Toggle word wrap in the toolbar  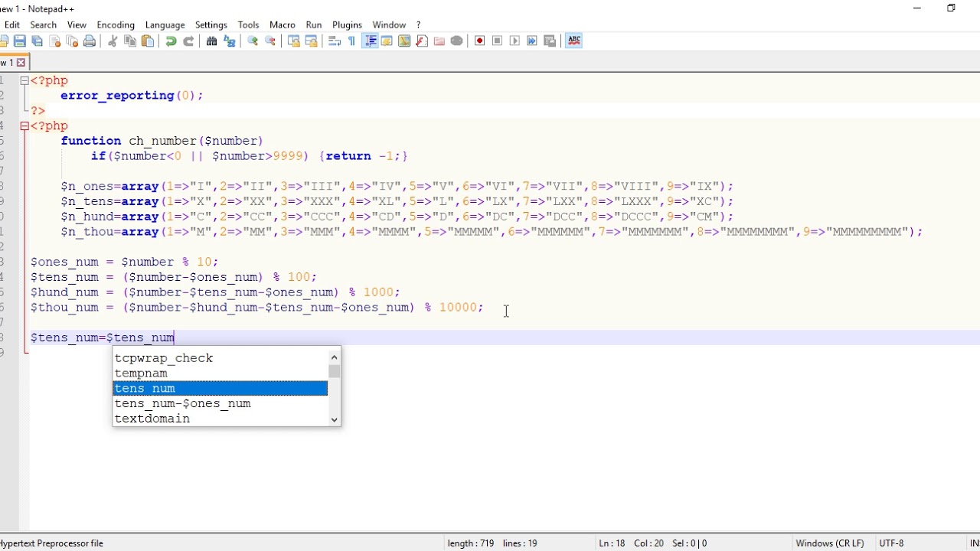tap(335, 41)
